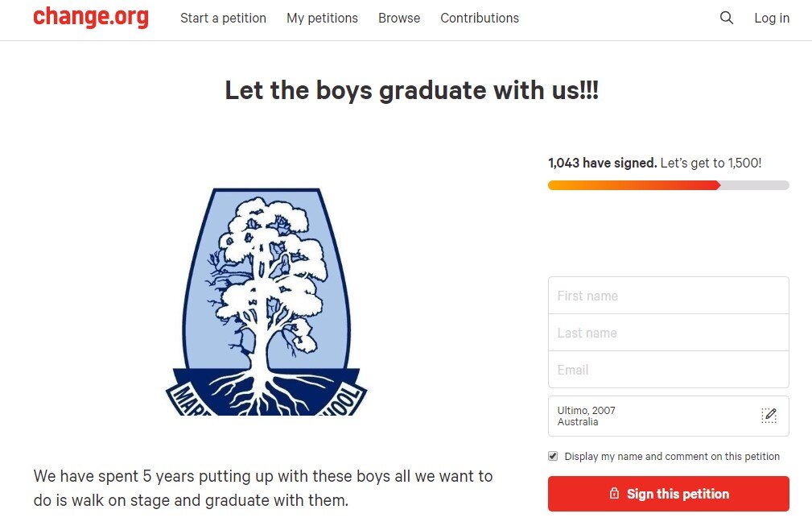Click the petition title heading

[x=411, y=90]
